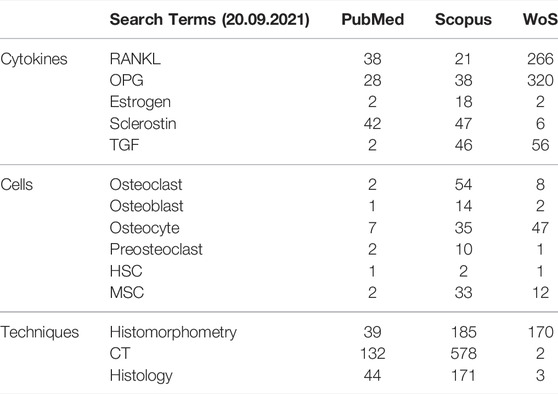Click the Osteoblast search term
The image size is (558, 394).
pos(146,206)
